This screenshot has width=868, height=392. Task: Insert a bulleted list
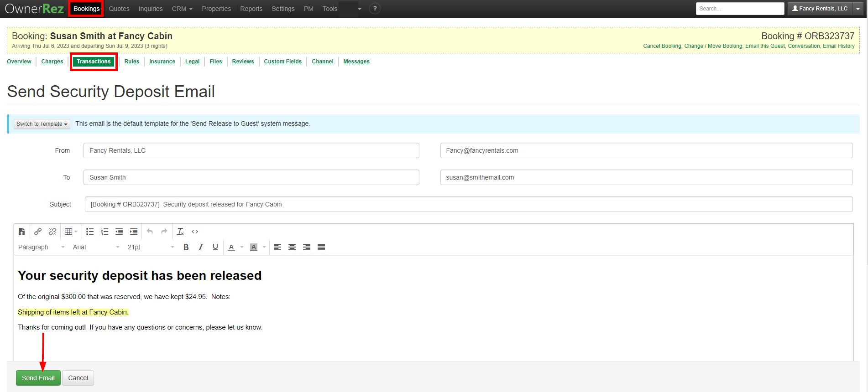pos(90,232)
